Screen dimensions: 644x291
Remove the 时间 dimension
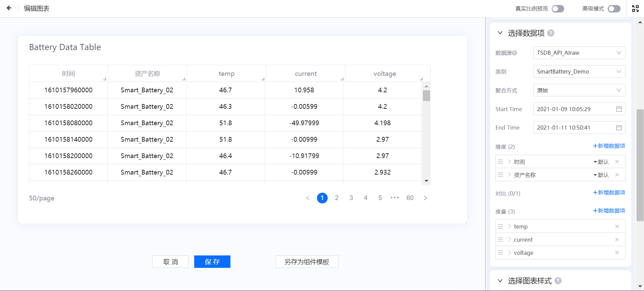coord(617,162)
